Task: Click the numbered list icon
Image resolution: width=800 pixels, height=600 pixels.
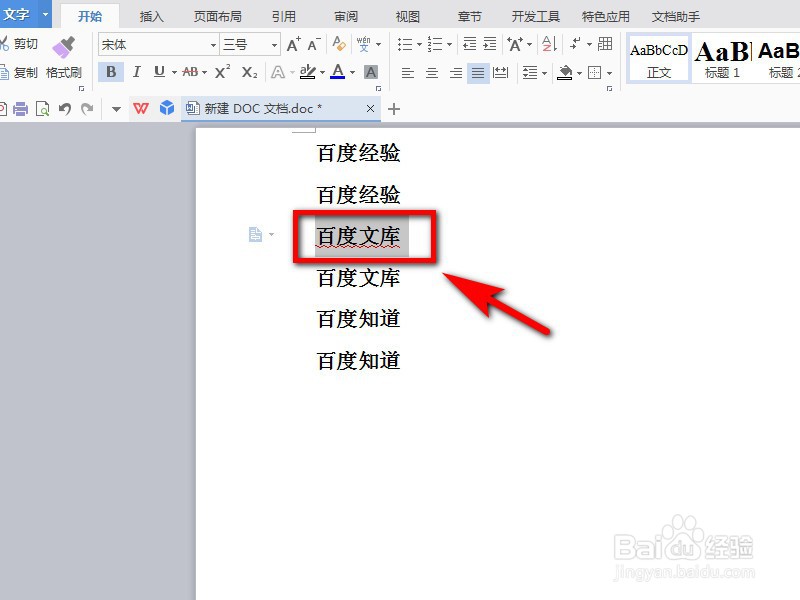Action: 435,44
